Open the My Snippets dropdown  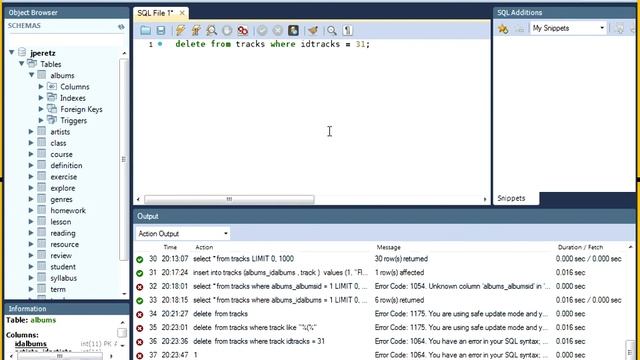click(x=568, y=28)
